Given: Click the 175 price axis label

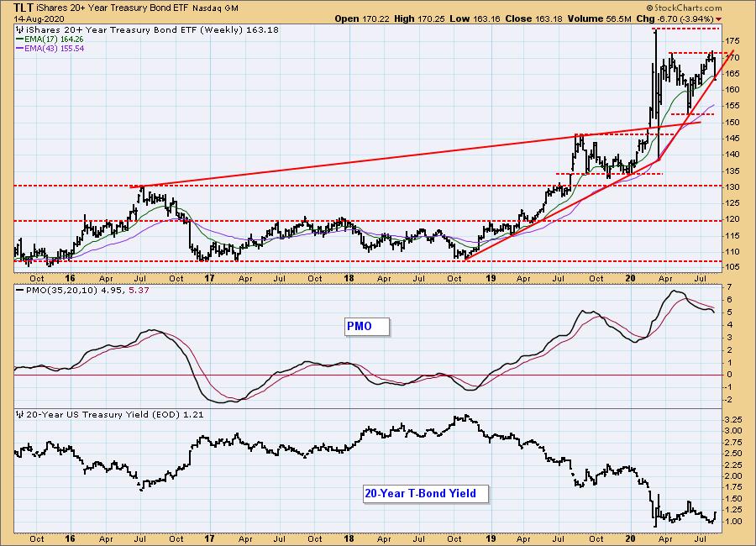Looking at the screenshot, I should [732, 40].
